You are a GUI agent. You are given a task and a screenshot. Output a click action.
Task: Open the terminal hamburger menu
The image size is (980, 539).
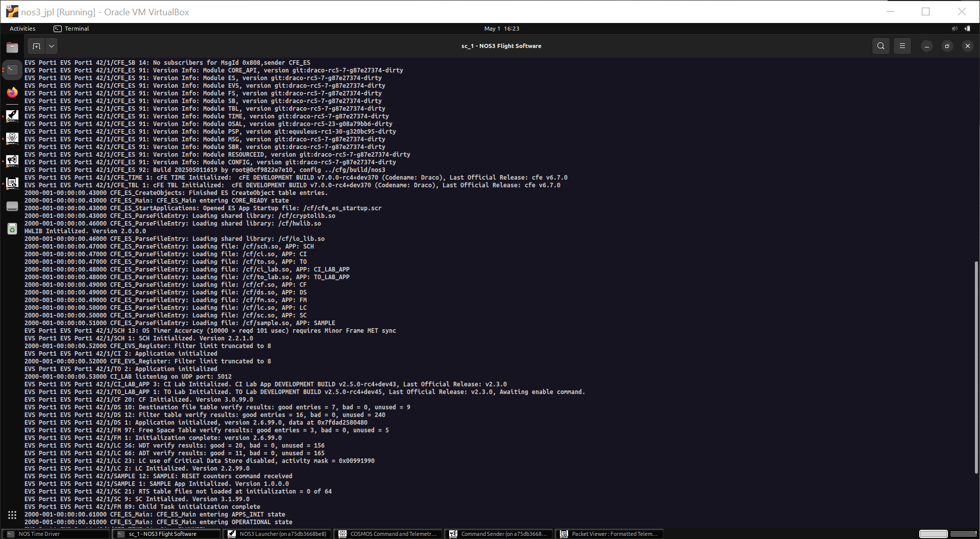pos(902,46)
